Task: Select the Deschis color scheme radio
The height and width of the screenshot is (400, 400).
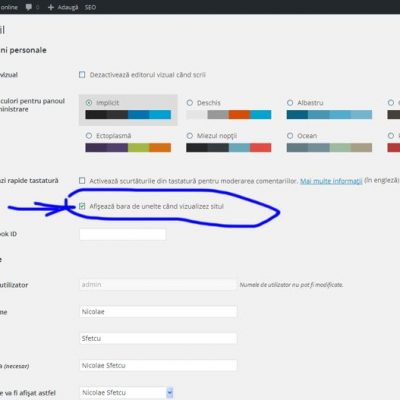Action: tap(190, 103)
